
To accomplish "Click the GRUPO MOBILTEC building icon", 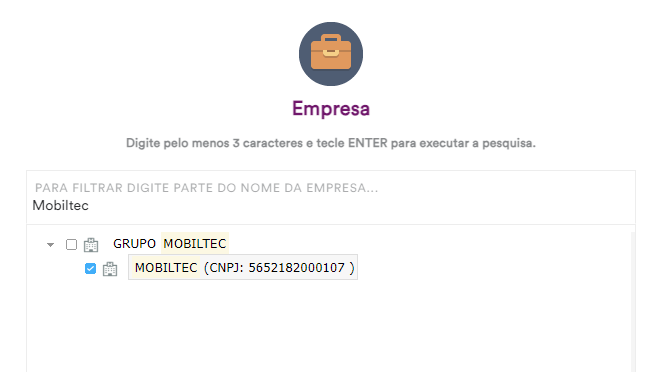I will [91, 245].
